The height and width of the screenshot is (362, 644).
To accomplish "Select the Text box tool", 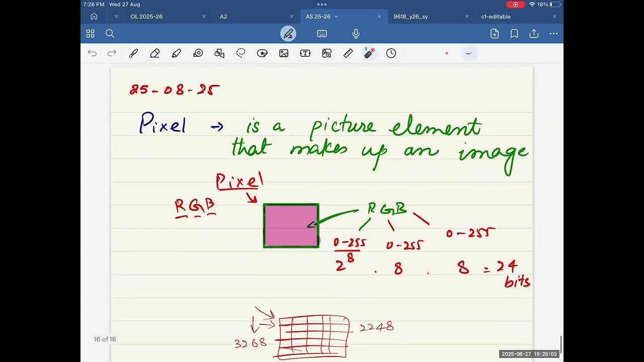I will click(x=305, y=53).
